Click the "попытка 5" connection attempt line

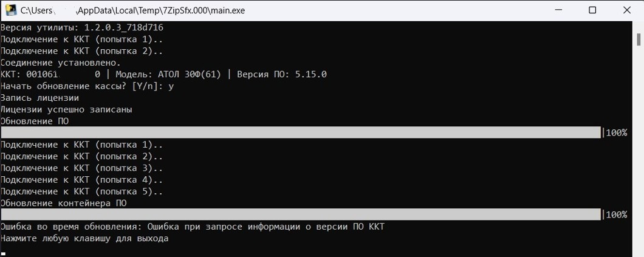pos(81,191)
